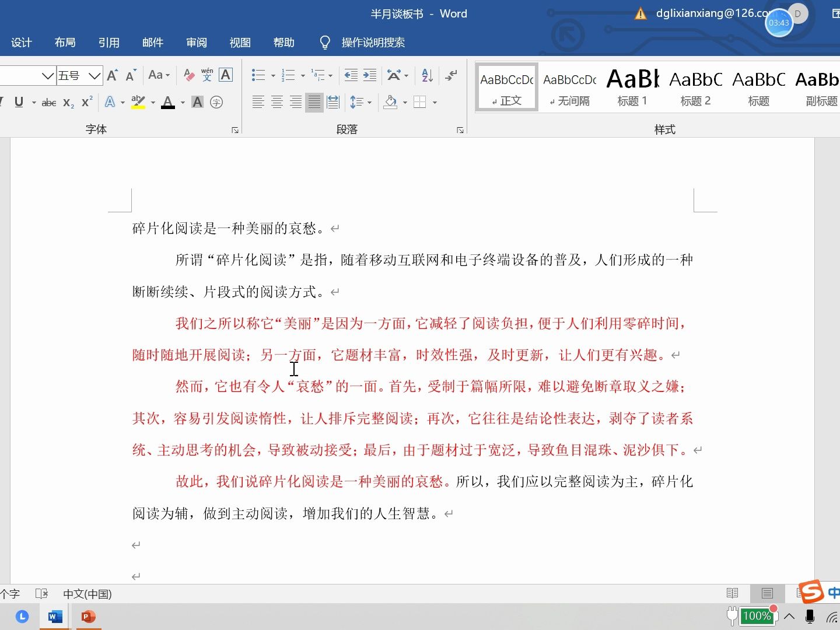
Task: Select justify alignment
Action: (314, 102)
